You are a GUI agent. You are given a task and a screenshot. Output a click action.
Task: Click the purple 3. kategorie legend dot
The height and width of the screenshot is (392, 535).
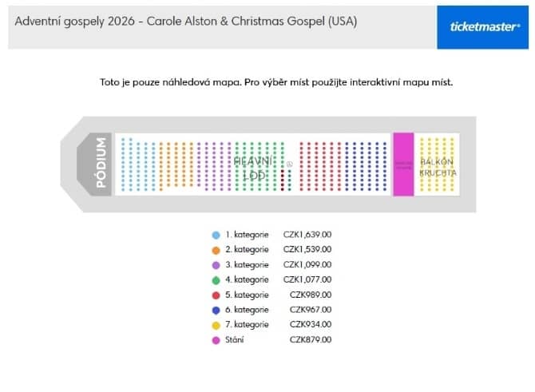(x=216, y=265)
